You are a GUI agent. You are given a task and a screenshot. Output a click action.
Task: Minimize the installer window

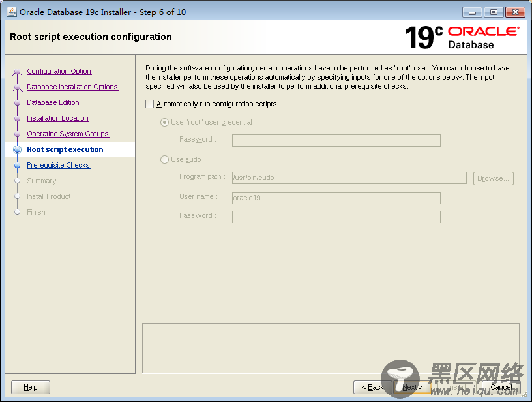(472, 12)
